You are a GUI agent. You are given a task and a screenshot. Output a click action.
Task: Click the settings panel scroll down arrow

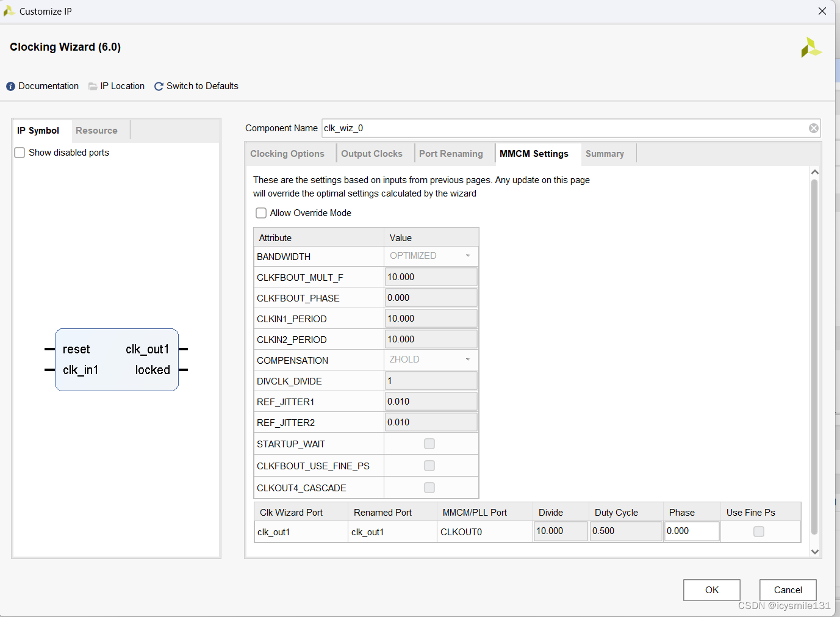(x=814, y=552)
